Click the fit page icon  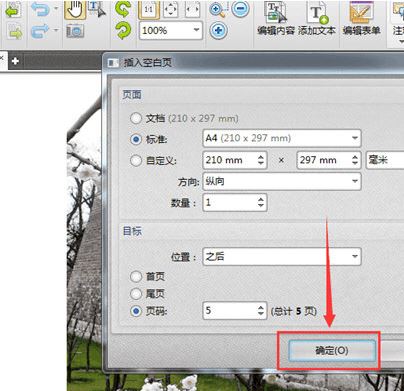pyautogui.click(x=171, y=9)
